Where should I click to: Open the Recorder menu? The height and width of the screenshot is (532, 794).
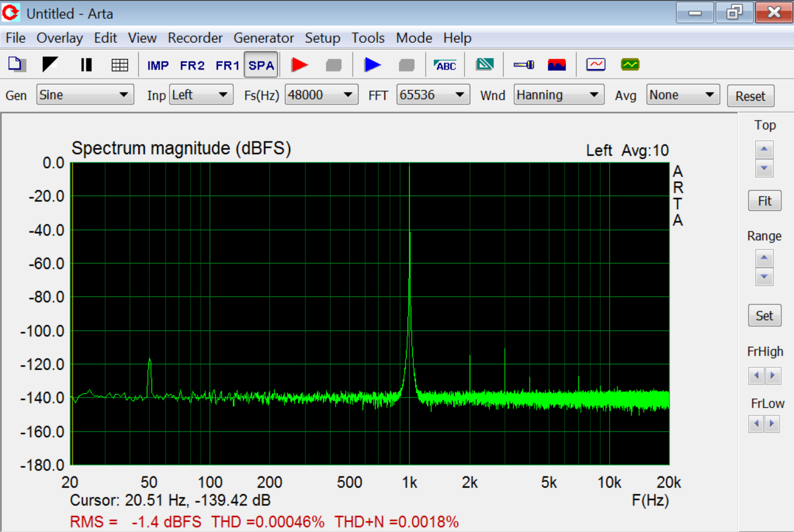coord(195,38)
